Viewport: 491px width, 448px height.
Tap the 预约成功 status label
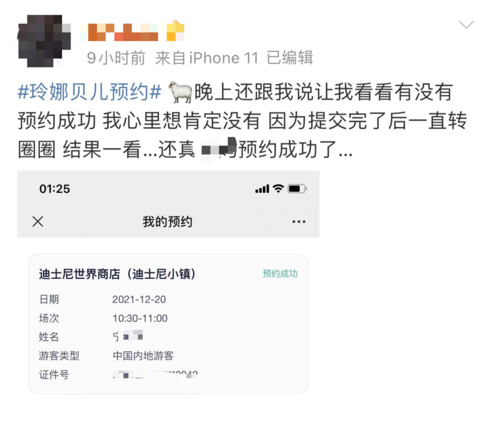(x=280, y=274)
